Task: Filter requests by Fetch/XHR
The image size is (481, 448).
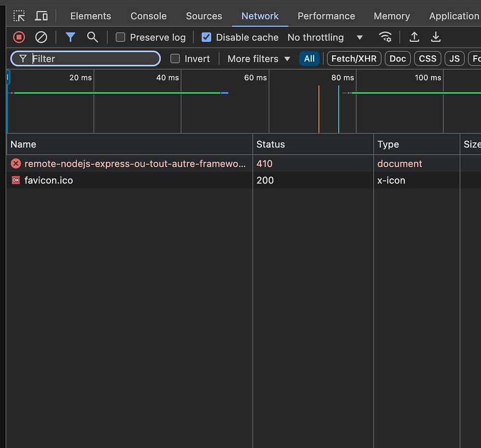Action: 354,59
